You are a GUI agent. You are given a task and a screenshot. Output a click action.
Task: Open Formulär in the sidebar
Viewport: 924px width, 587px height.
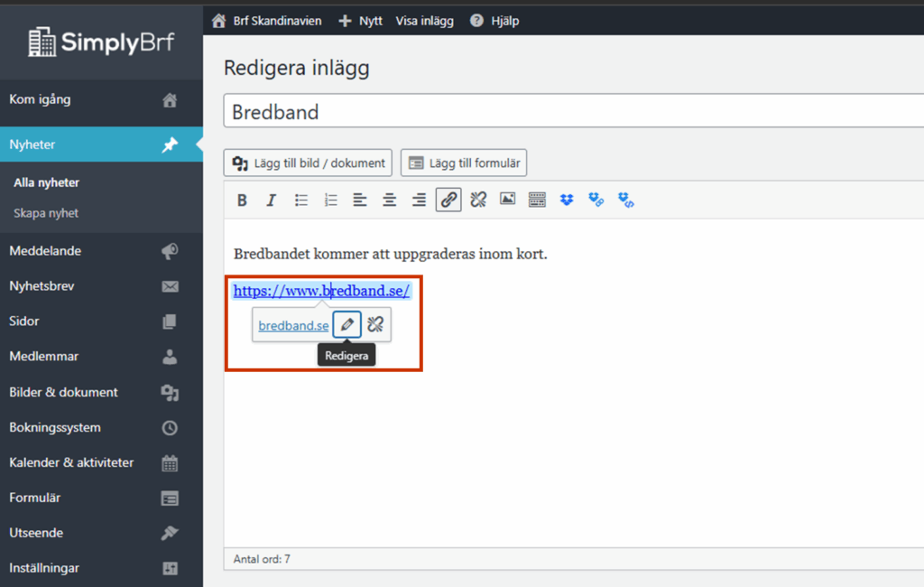click(101, 498)
